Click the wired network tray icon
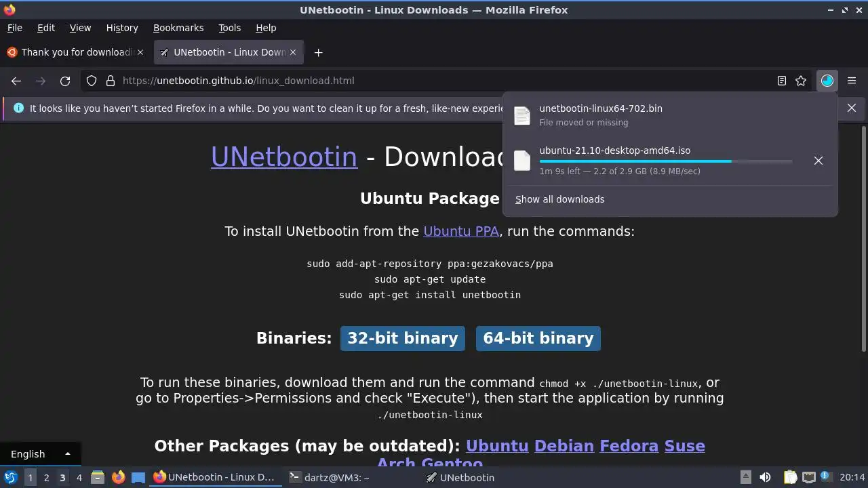The width and height of the screenshot is (868, 488). click(809, 477)
